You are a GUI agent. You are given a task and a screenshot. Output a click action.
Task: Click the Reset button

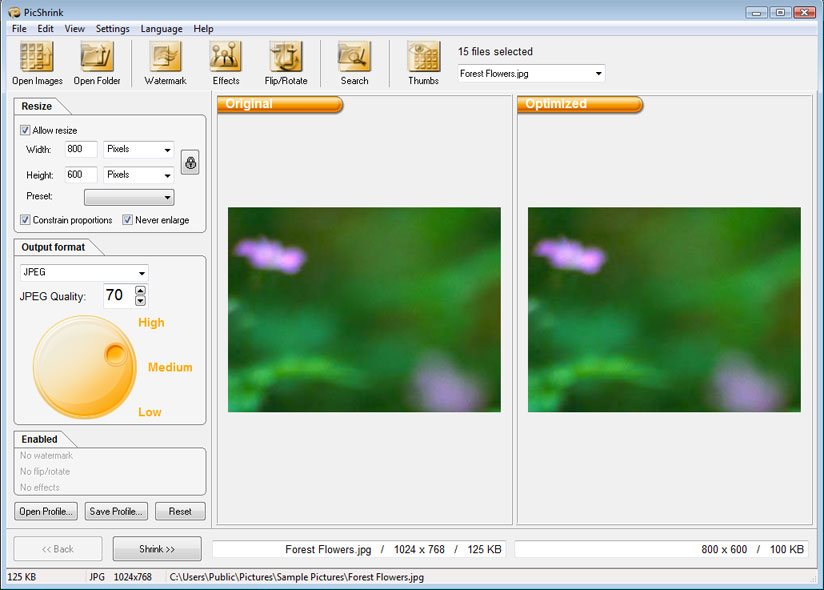point(180,511)
